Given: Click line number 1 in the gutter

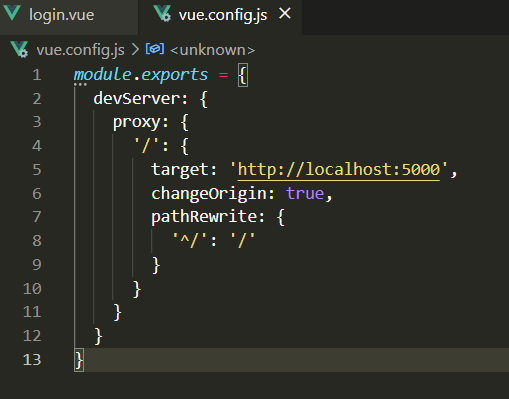Looking at the screenshot, I should tap(37, 75).
